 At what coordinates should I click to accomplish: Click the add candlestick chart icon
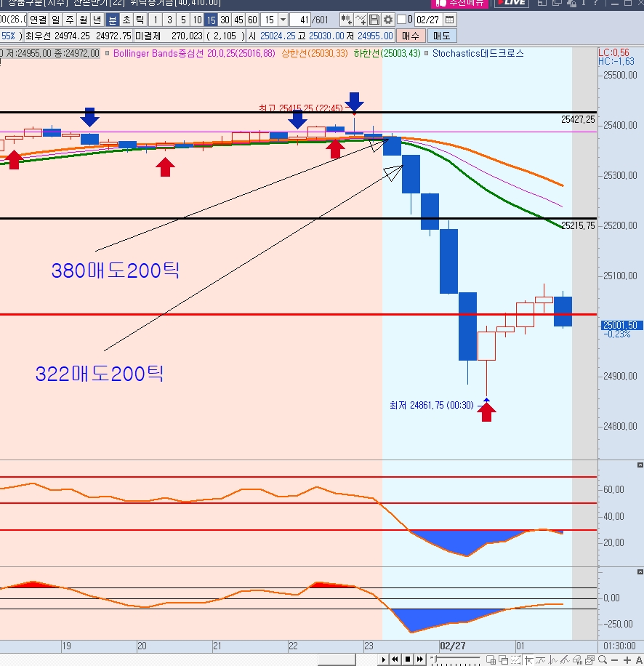[347, 20]
